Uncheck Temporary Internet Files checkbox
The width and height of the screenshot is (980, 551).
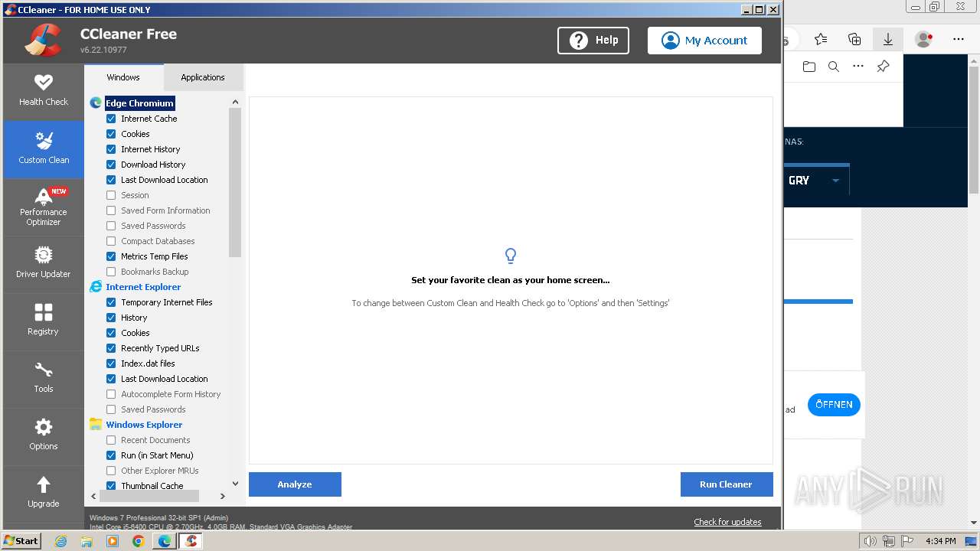[111, 302]
